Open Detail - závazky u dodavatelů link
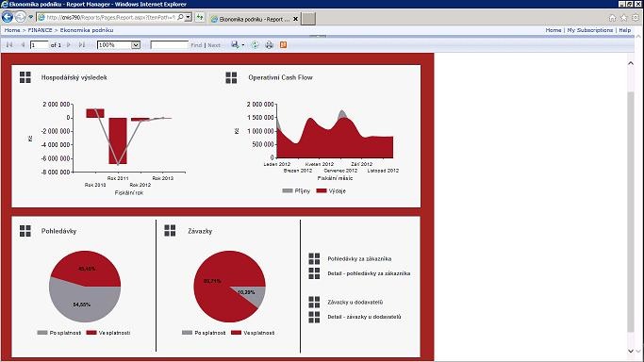 (x=364, y=317)
